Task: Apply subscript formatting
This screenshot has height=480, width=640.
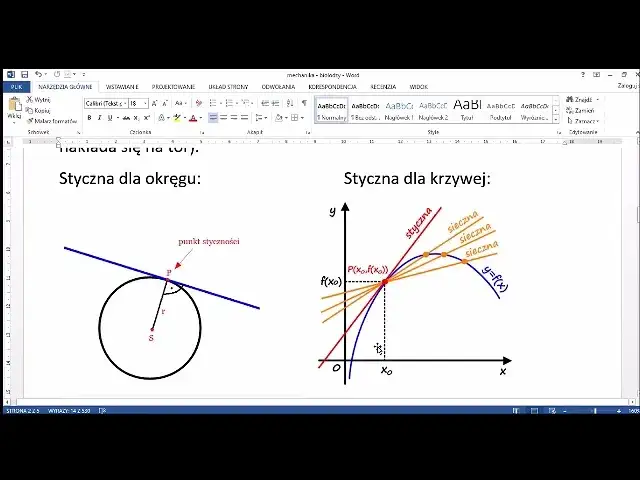Action: click(136, 118)
